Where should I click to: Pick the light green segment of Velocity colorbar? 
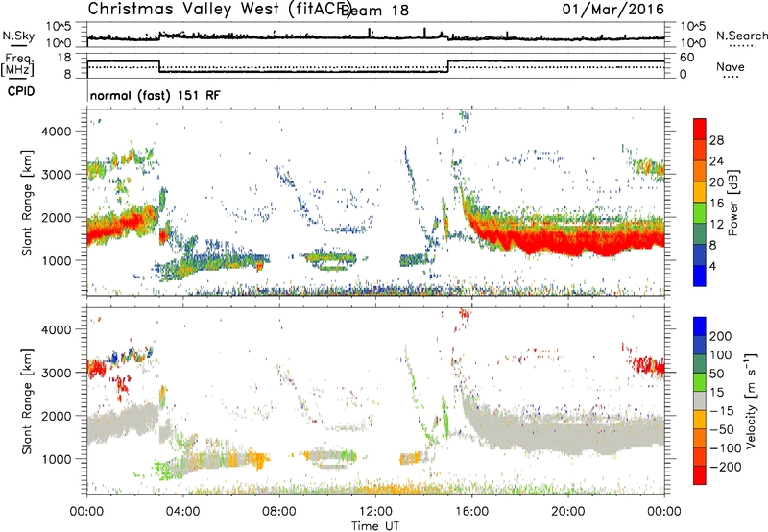click(700, 382)
